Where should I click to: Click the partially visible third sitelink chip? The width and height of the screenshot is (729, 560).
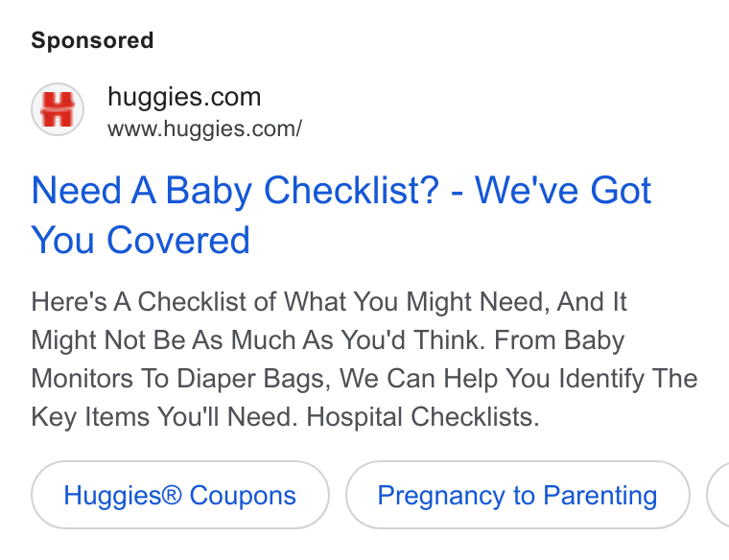[x=718, y=495]
